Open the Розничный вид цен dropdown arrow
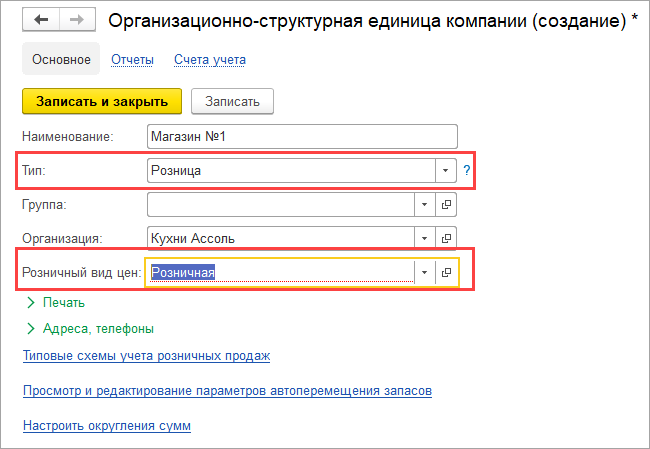Image resolution: width=650 pixels, height=449 pixels. pos(424,271)
